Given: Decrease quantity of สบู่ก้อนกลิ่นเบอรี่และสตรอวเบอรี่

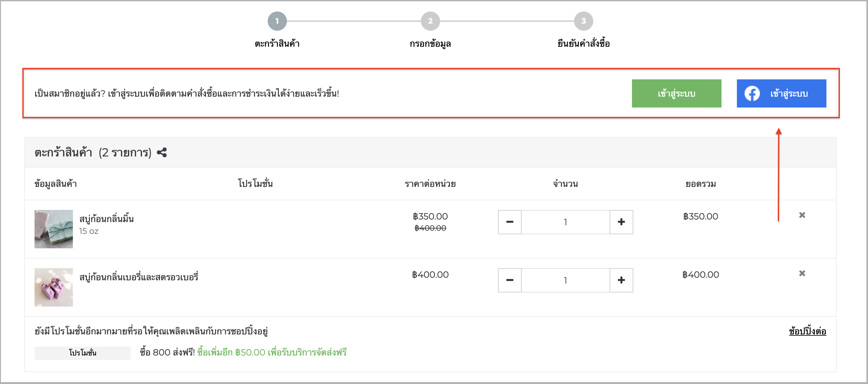Looking at the screenshot, I should (510, 281).
